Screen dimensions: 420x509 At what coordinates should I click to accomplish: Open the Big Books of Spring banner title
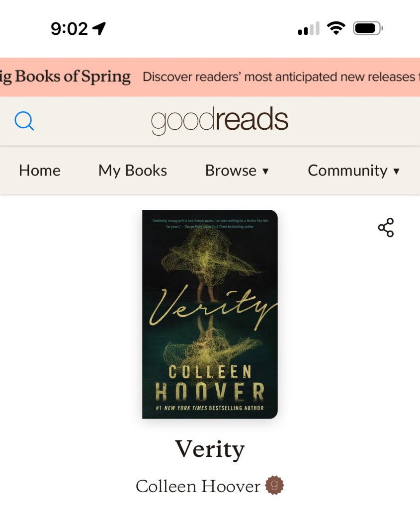point(65,77)
